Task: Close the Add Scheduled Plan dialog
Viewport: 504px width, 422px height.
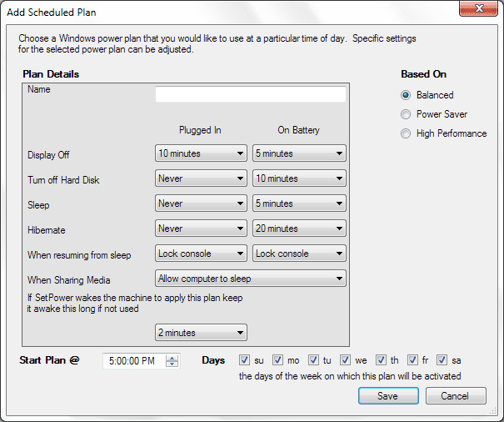Action: (x=479, y=8)
